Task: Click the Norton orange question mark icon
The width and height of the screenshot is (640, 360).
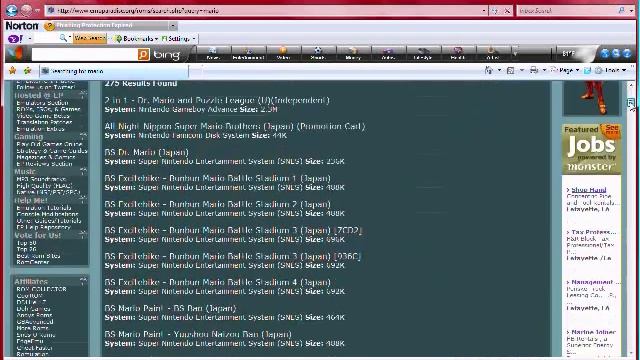Action: click(x=49, y=27)
